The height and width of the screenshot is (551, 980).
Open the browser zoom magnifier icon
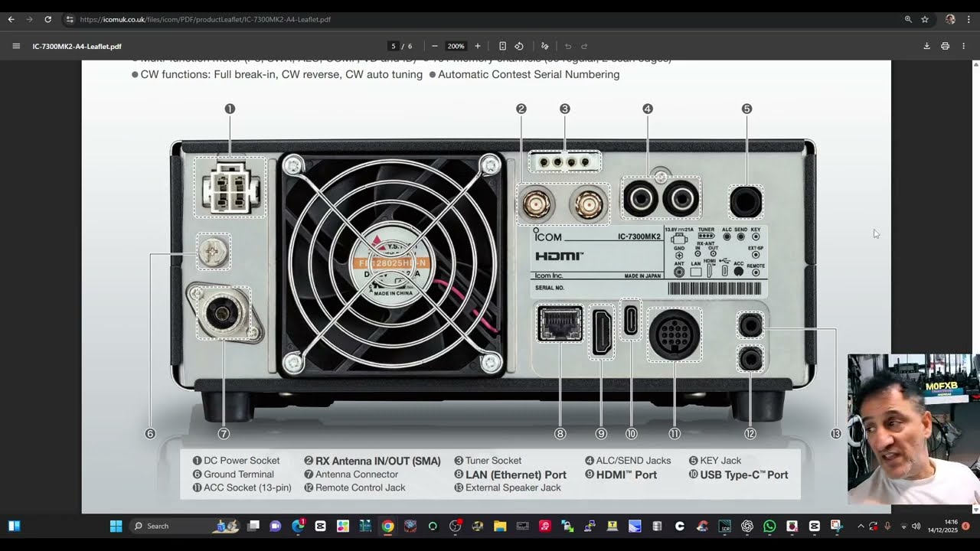pos(908,19)
